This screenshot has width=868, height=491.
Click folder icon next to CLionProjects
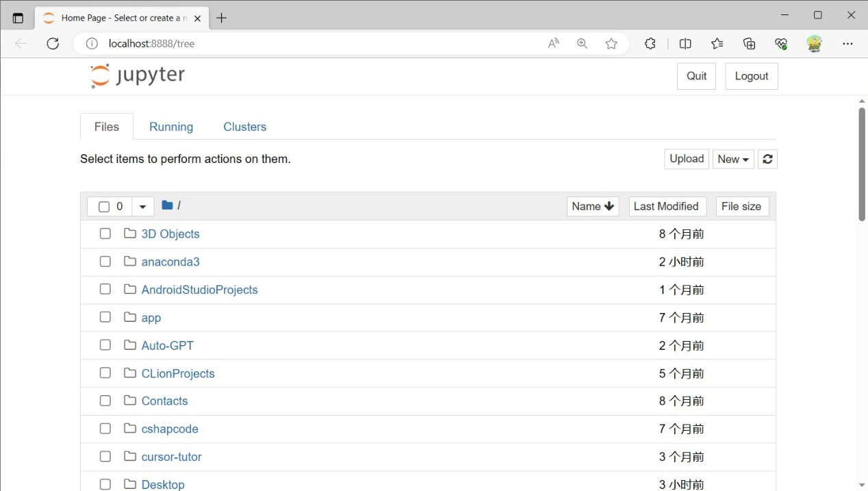(x=130, y=373)
